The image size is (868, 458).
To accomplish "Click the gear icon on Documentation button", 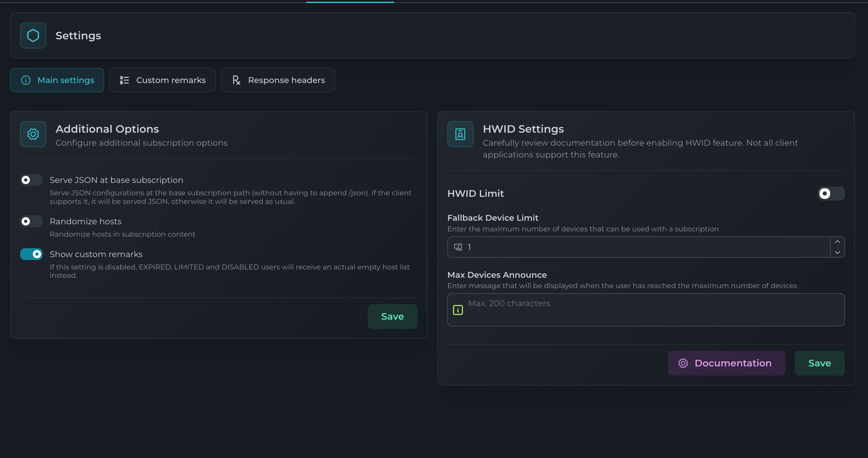I will pyautogui.click(x=683, y=363).
